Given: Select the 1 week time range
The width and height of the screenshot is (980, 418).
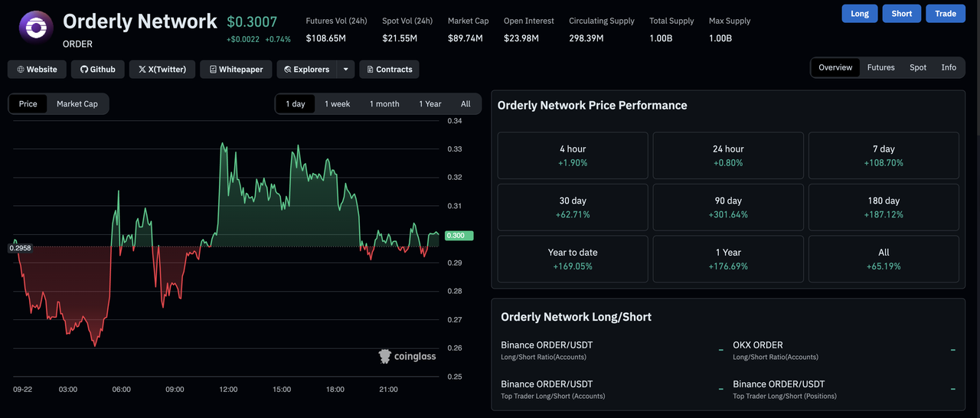Looking at the screenshot, I should point(337,104).
